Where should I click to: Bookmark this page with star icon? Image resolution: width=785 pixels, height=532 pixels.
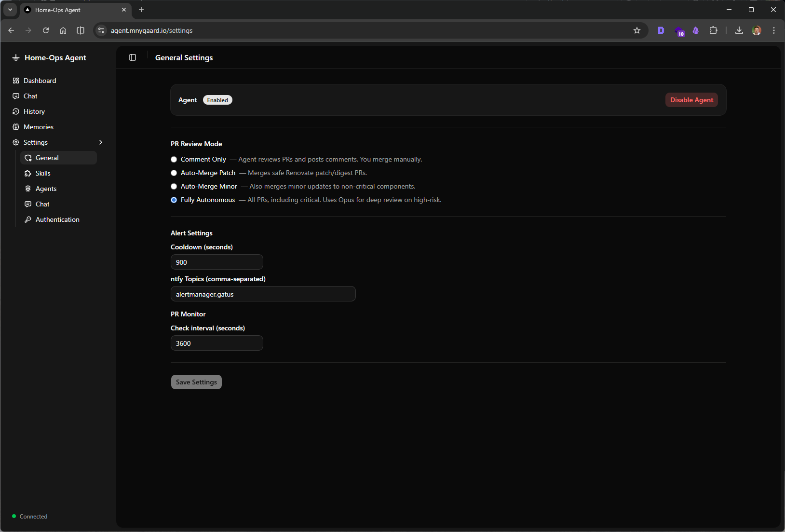coord(637,30)
